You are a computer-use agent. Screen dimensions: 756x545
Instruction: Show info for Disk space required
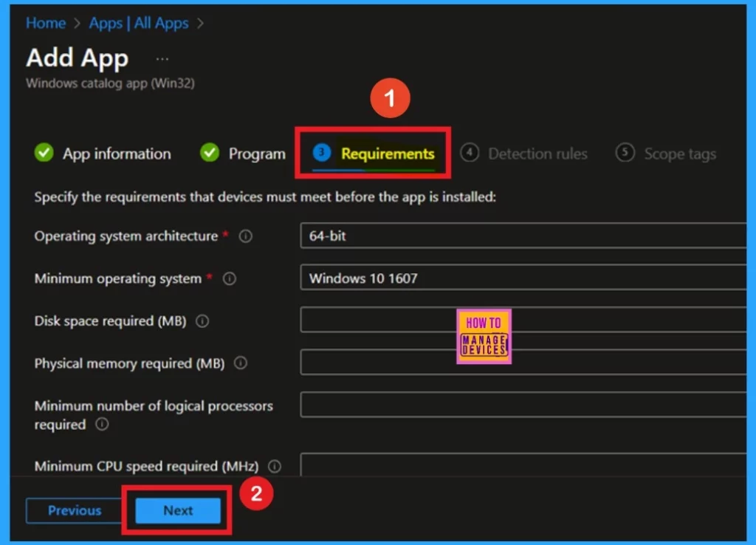click(x=202, y=321)
